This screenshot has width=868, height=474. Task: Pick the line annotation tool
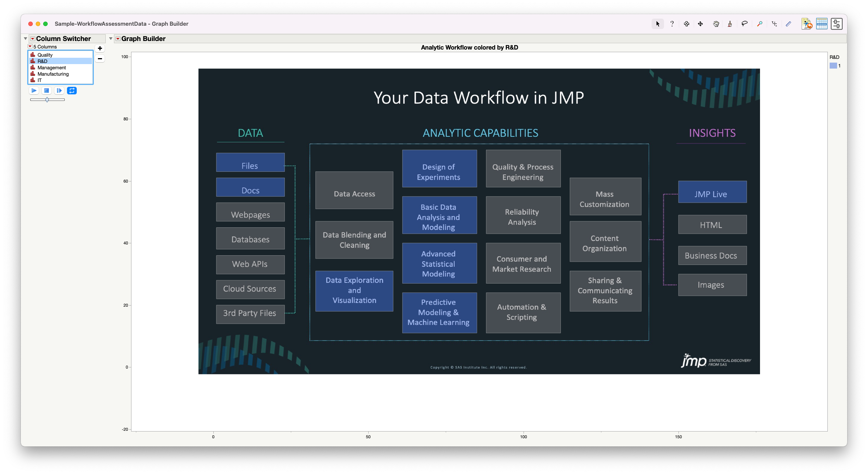tap(788, 24)
